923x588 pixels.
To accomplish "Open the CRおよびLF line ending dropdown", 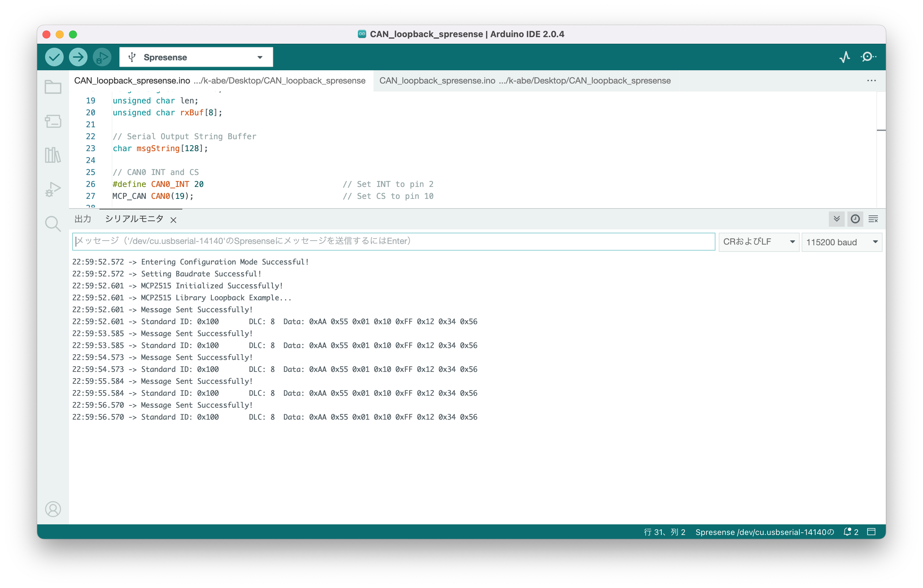I will pos(758,242).
